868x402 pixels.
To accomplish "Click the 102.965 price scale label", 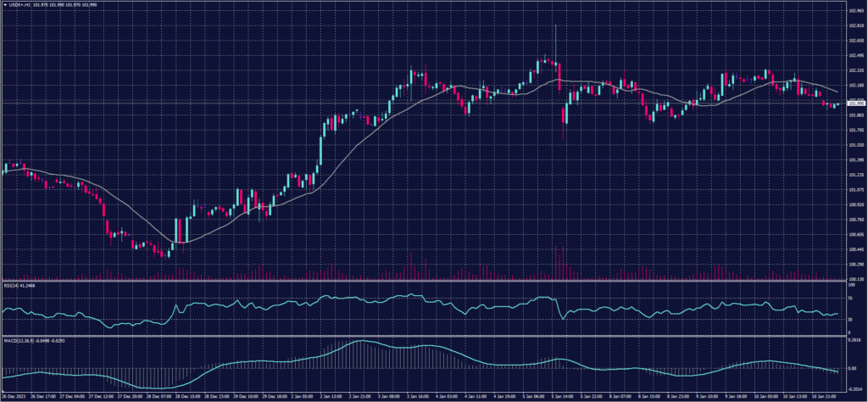I will click(855, 11).
